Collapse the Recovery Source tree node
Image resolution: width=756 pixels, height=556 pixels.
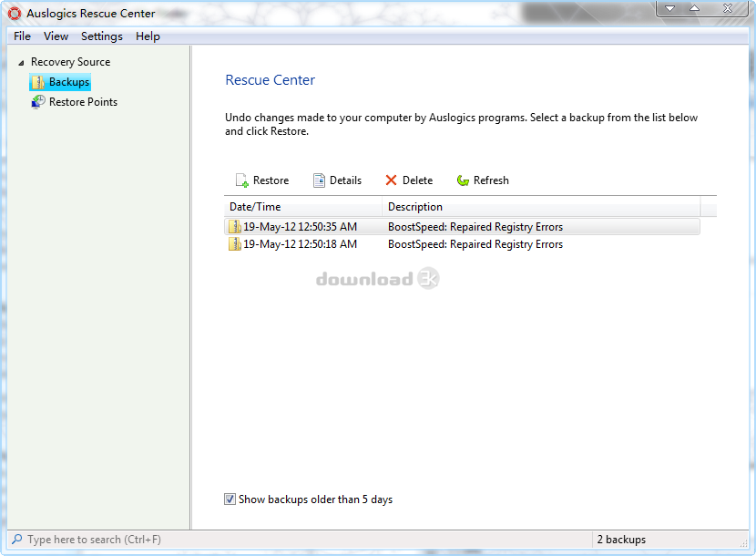21,63
